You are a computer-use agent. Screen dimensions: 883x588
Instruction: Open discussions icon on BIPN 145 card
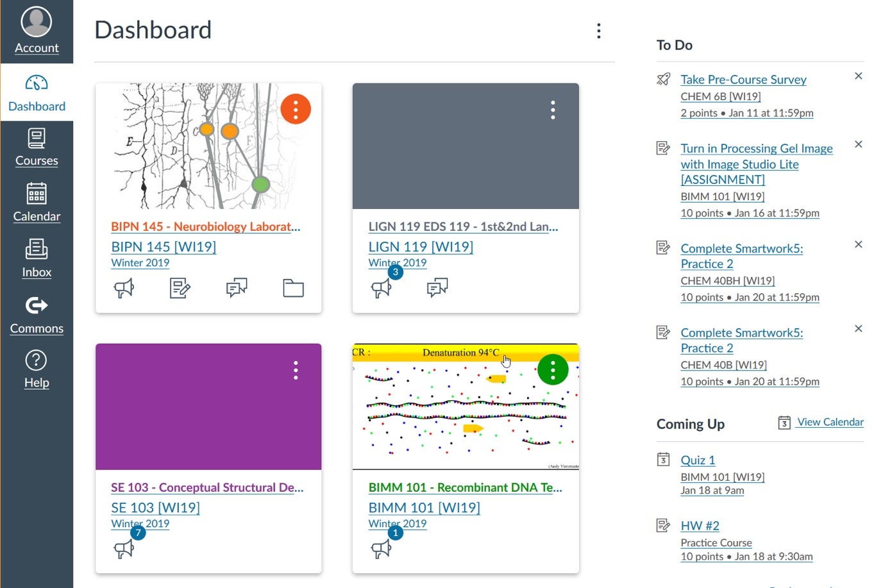(237, 289)
